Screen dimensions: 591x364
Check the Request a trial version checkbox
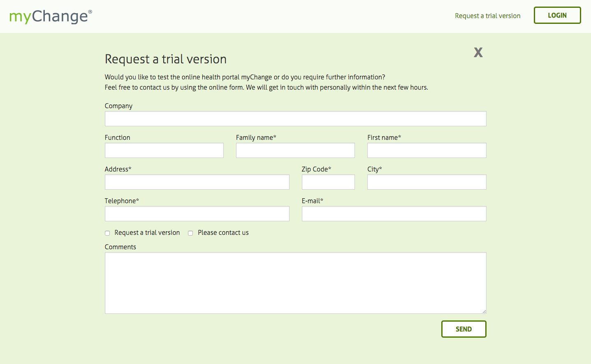coord(107,233)
